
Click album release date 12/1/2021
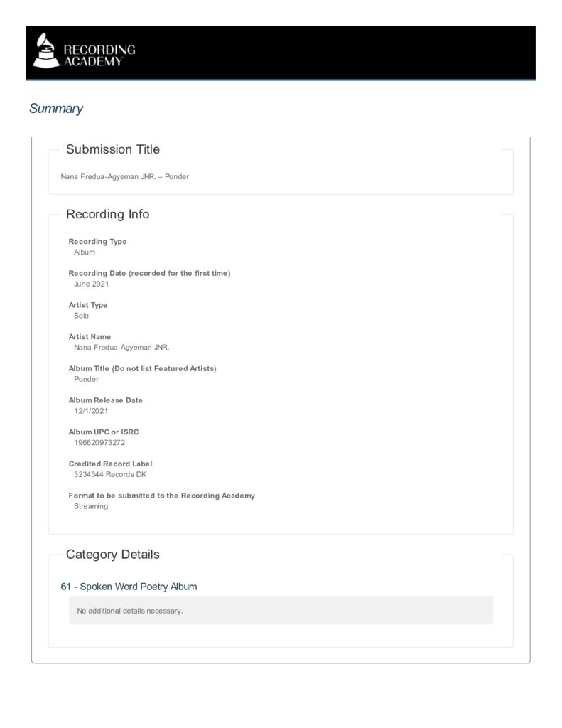point(91,411)
